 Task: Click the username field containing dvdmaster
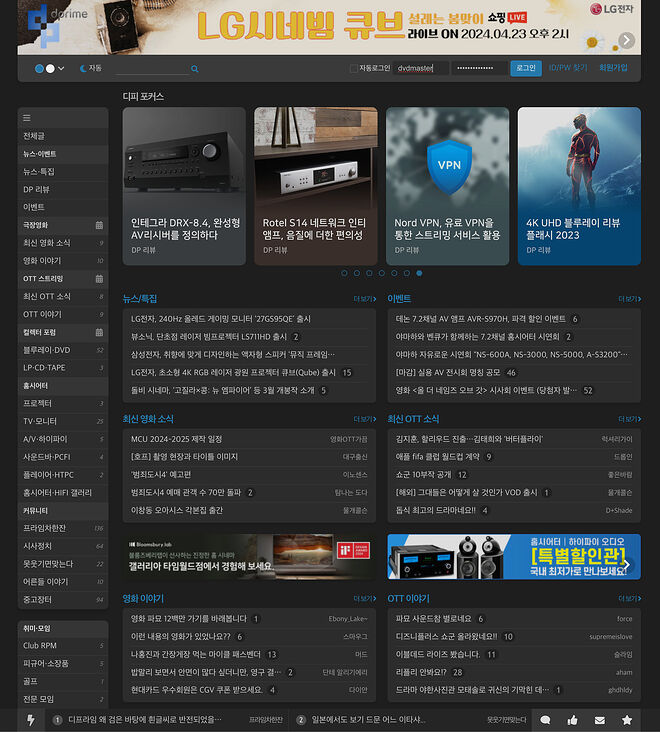click(x=421, y=68)
